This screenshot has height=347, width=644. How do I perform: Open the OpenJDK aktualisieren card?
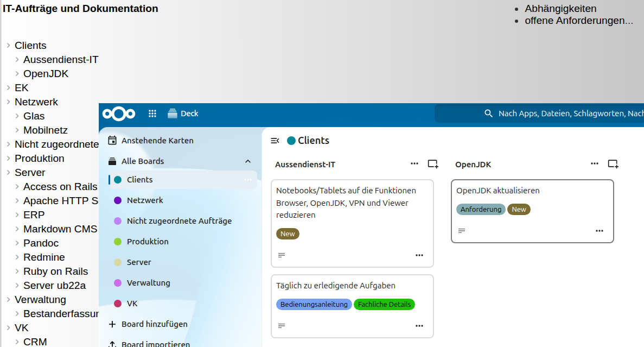click(532, 211)
